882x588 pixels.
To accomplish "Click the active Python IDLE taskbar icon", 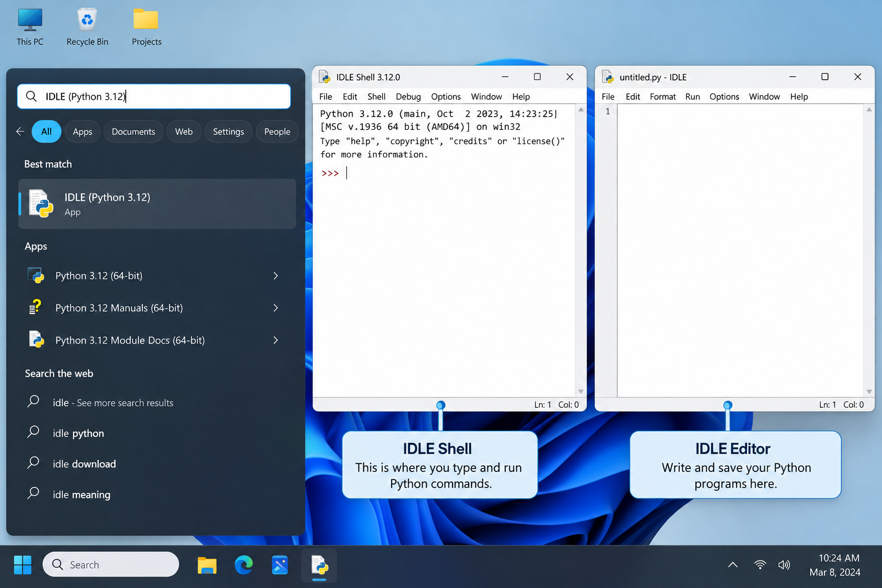I will 319,566.
